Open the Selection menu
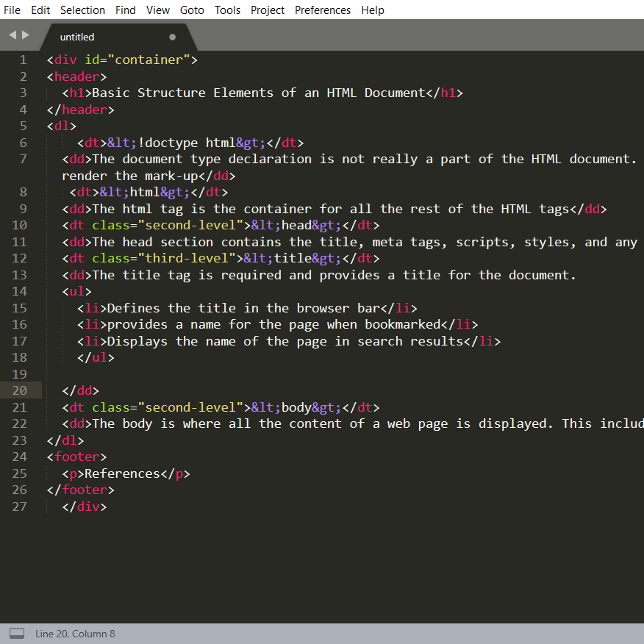The width and height of the screenshot is (644, 644). tap(82, 10)
